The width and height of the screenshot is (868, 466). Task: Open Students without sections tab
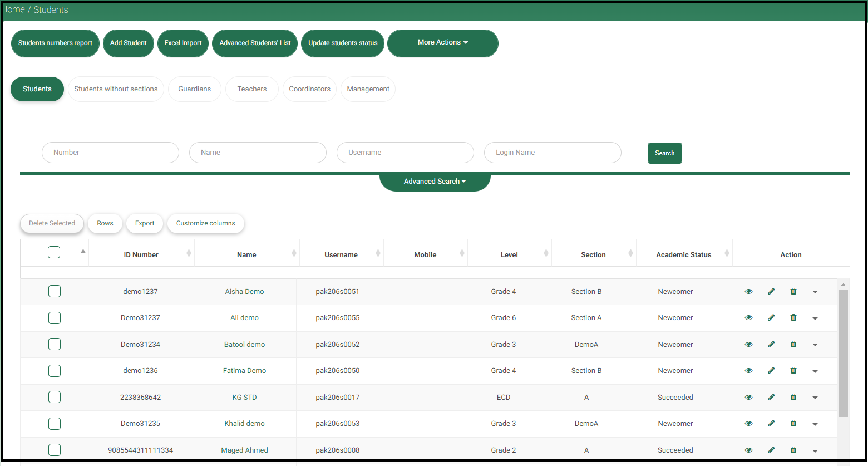[116, 89]
